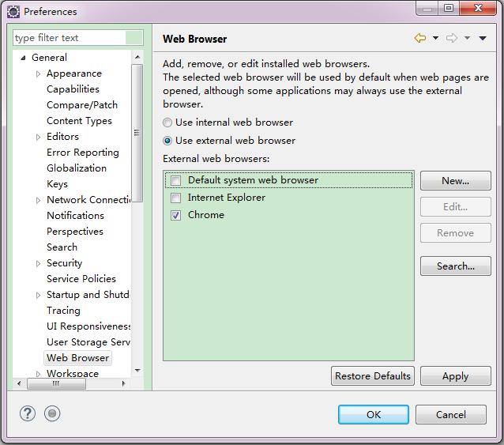Click the Edit... button
504x445 pixels.
(456, 207)
